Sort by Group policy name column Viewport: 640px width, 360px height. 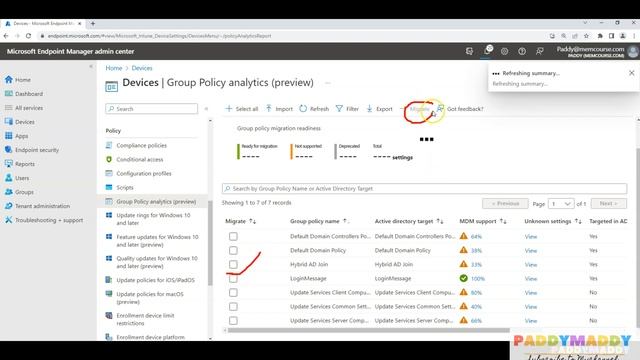click(319, 221)
